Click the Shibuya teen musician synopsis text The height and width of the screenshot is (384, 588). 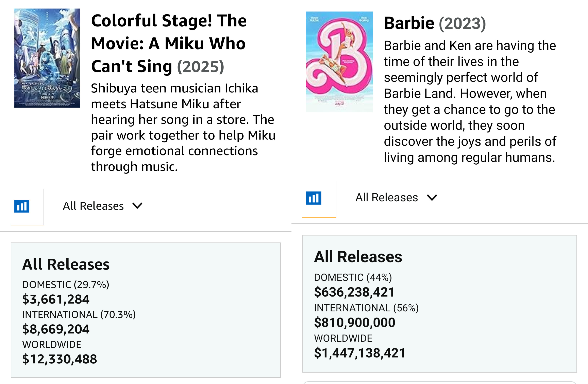pyautogui.click(x=183, y=127)
